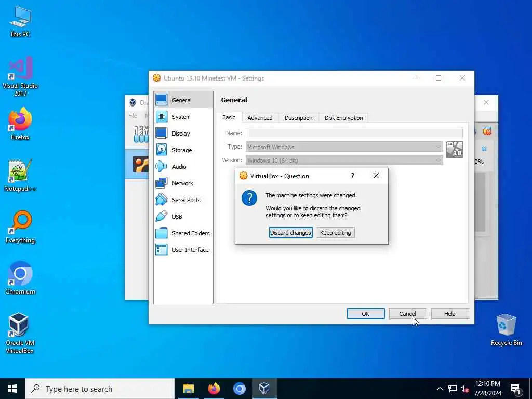Open the notification center icon

tap(515, 389)
